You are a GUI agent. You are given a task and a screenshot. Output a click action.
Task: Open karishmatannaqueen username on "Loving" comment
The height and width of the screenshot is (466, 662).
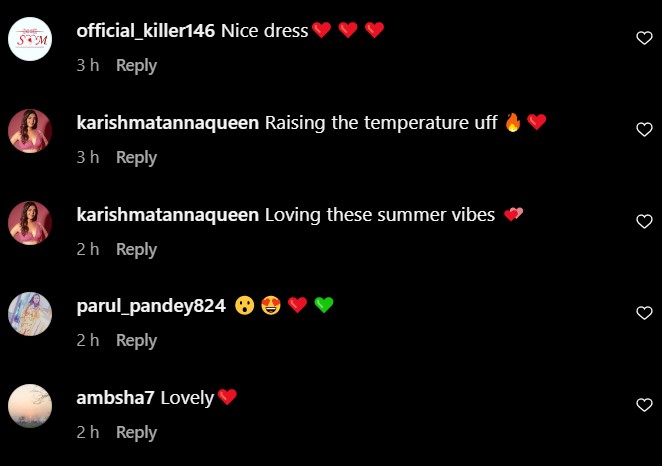click(168, 215)
